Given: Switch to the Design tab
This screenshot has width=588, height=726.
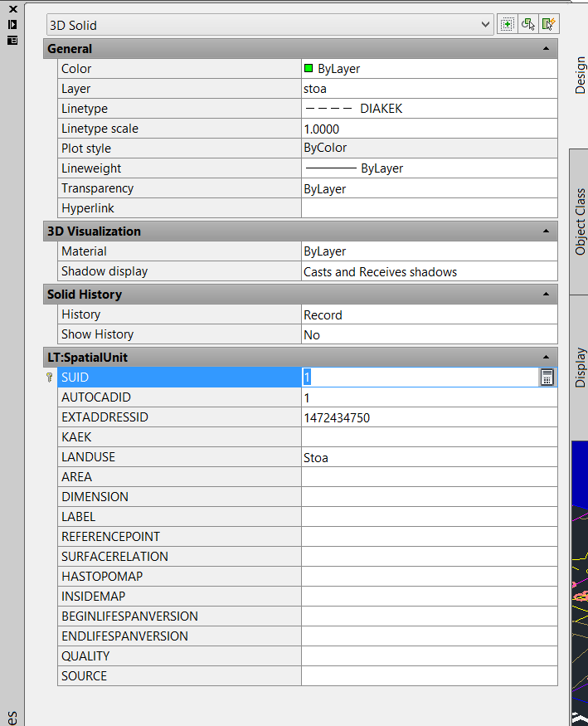Looking at the screenshot, I should pyautogui.click(x=581, y=75).
